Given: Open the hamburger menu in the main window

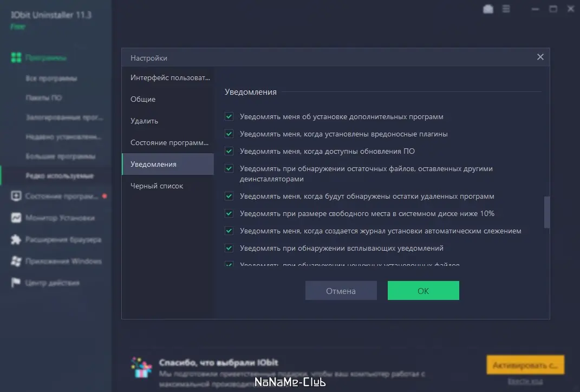Looking at the screenshot, I should pyautogui.click(x=506, y=9).
